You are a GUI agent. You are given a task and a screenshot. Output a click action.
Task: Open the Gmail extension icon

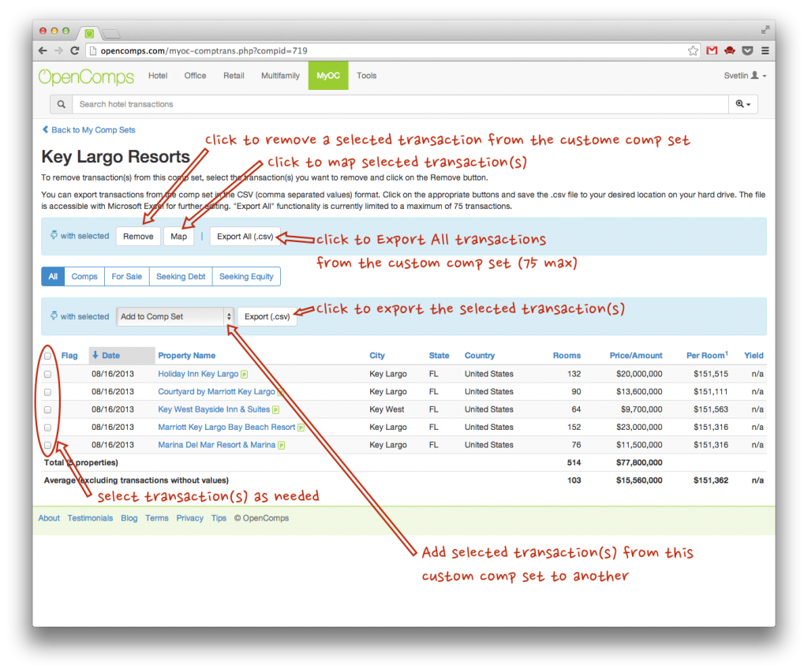click(712, 50)
